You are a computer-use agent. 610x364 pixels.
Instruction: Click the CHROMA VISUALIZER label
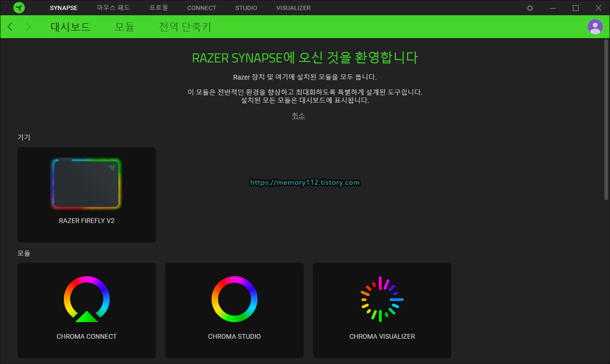(382, 336)
